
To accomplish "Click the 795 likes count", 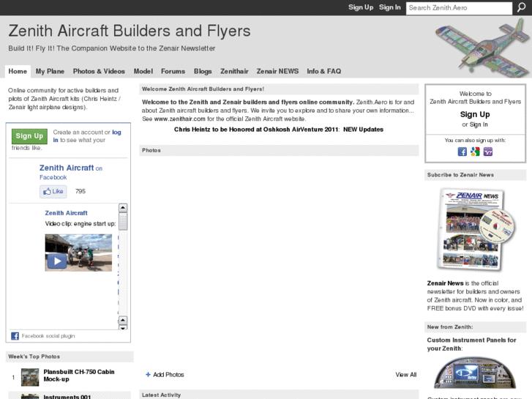I will [80, 191].
